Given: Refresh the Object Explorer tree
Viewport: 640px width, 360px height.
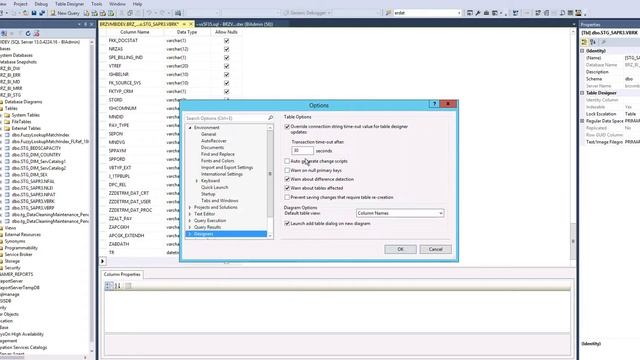Looking at the screenshot, I should [x=28, y=33].
